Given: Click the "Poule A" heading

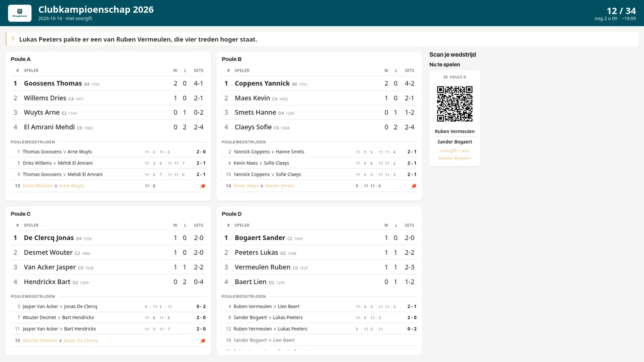Looking at the screenshot, I should pos(21,59).
